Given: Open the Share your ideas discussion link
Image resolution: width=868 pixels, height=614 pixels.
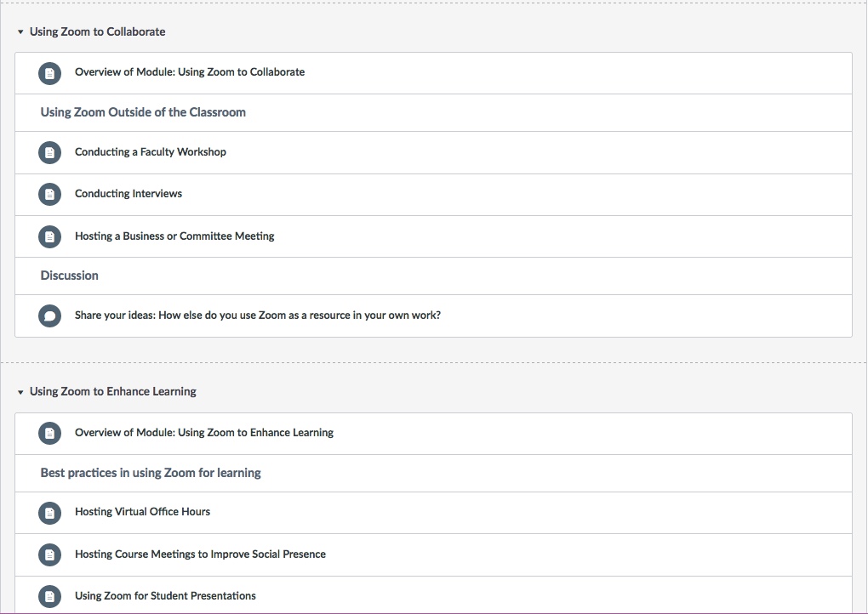Looking at the screenshot, I should (257, 316).
